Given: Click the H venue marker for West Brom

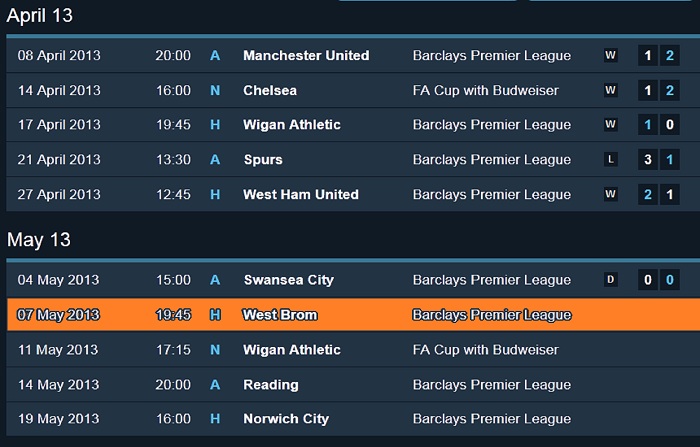Looking at the screenshot, I should tap(215, 315).
